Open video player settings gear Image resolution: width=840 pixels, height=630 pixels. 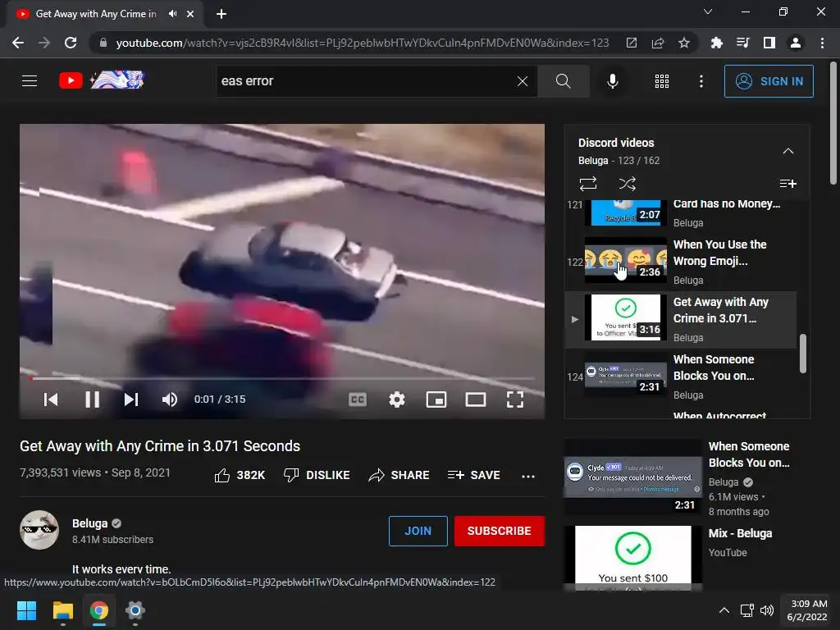[x=396, y=399]
